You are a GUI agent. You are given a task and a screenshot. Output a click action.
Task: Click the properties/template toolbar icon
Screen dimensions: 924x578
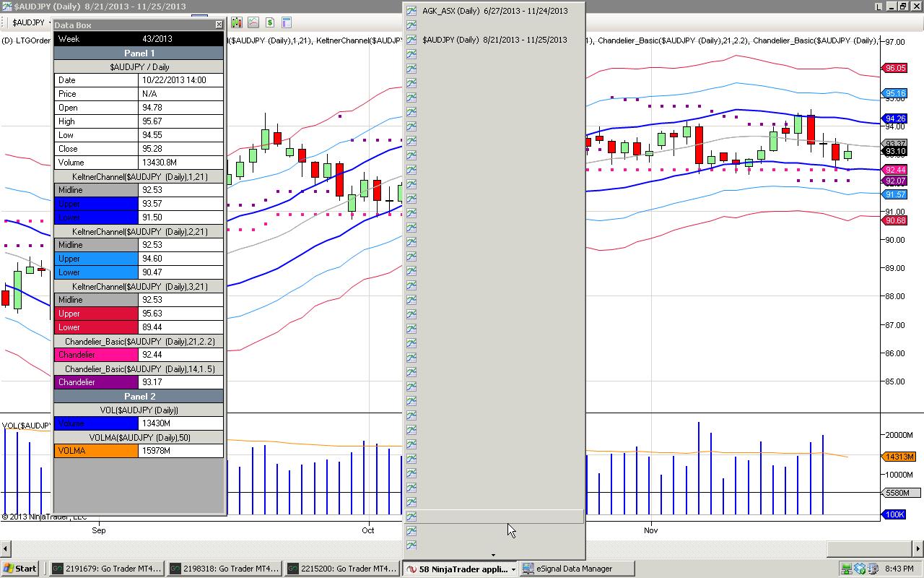click(287, 22)
